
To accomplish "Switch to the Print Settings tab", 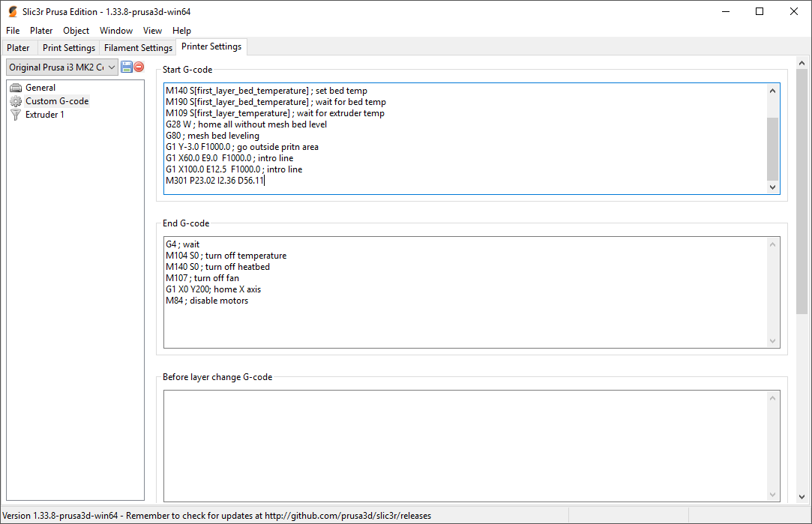I will (69, 48).
